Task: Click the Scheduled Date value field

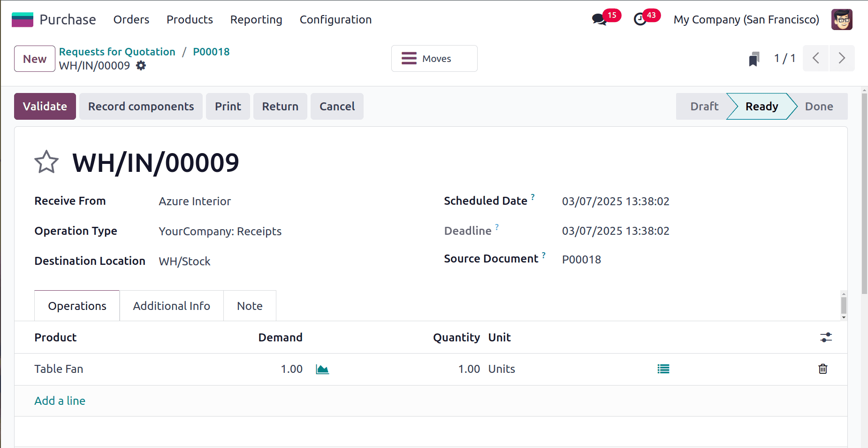Action: tap(616, 201)
